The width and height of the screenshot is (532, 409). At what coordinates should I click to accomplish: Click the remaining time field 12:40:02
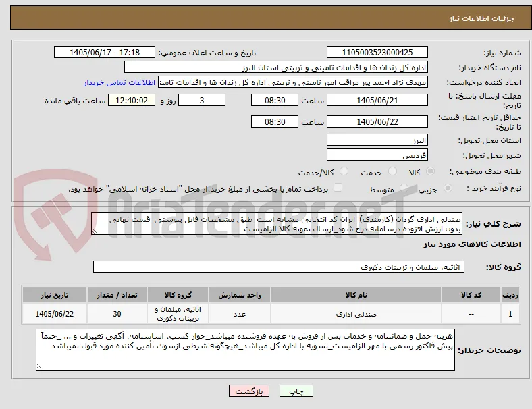132,101
